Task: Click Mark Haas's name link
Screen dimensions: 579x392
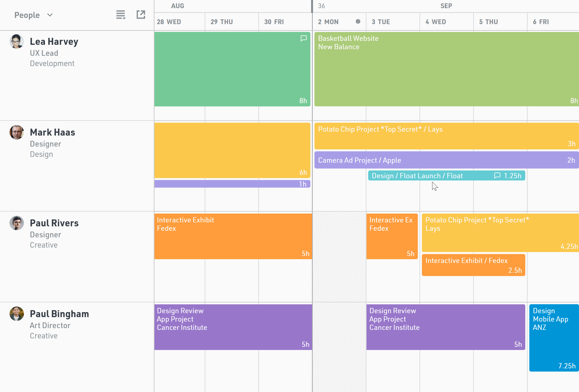Action: 52,132
